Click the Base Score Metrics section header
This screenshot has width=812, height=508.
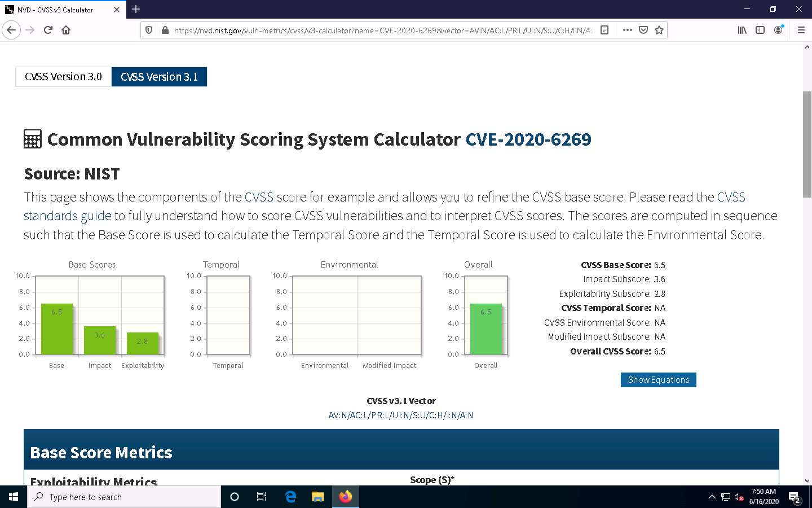(401, 450)
